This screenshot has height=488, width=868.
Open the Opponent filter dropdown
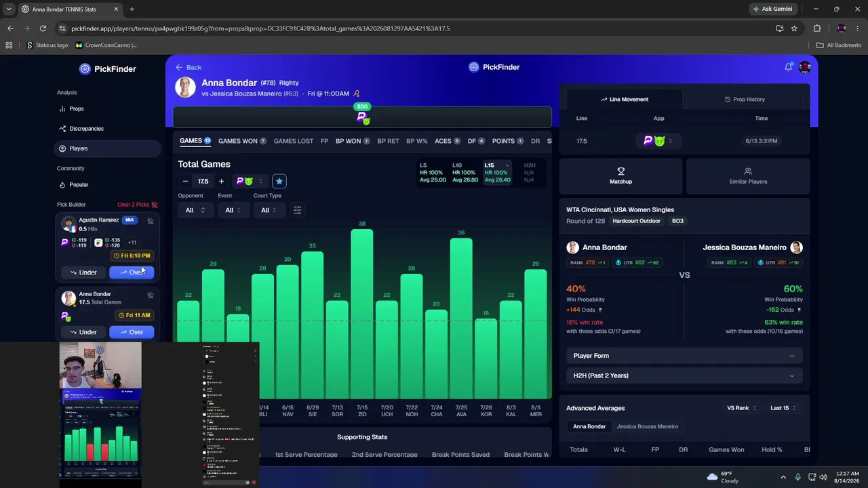pyautogui.click(x=195, y=210)
